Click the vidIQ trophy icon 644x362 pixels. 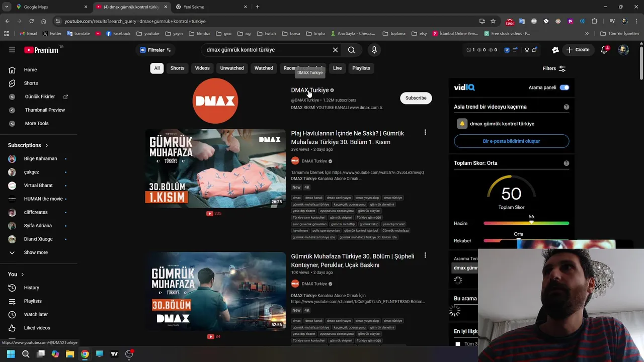pyautogui.click(x=527, y=50)
